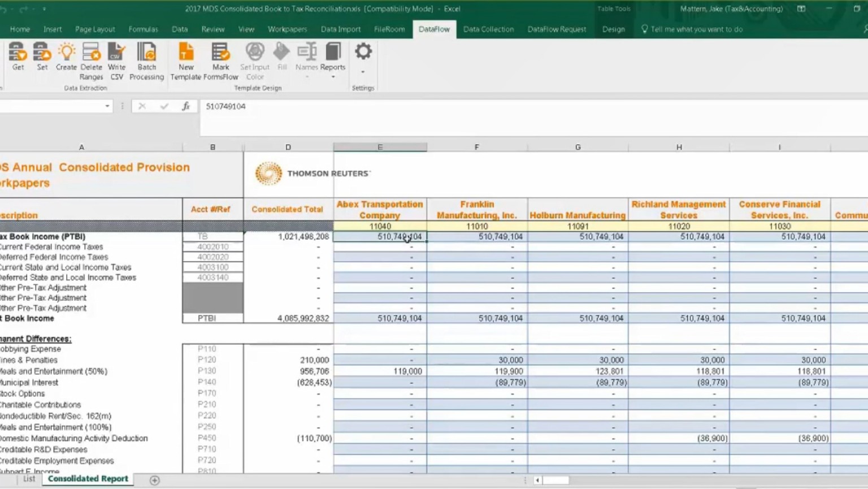This screenshot has height=489, width=868.
Task: Open the Workpapers ribbon tab
Action: (x=287, y=29)
